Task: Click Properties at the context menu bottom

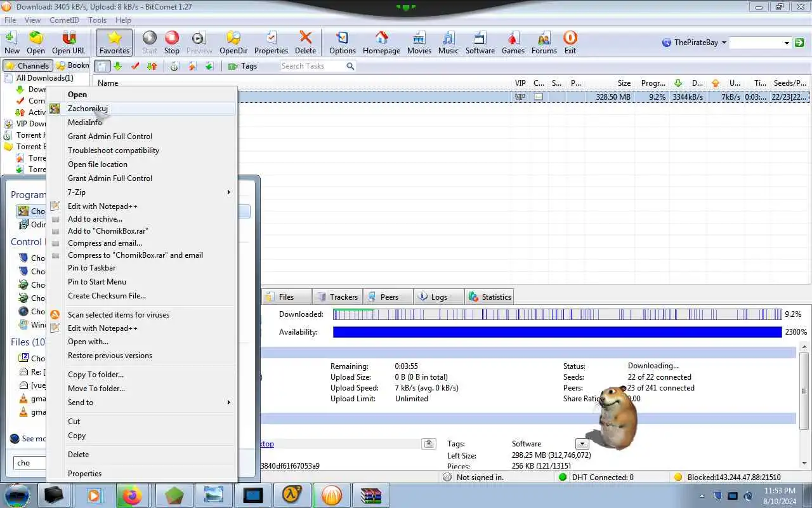Action: click(x=142, y=474)
